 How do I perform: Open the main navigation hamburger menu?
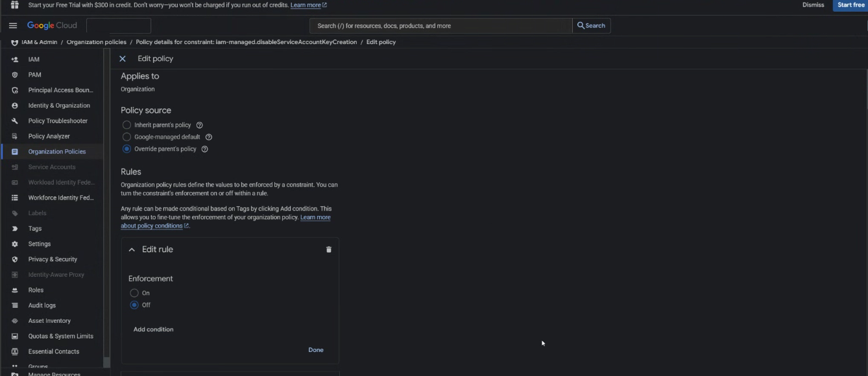coord(13,26)
